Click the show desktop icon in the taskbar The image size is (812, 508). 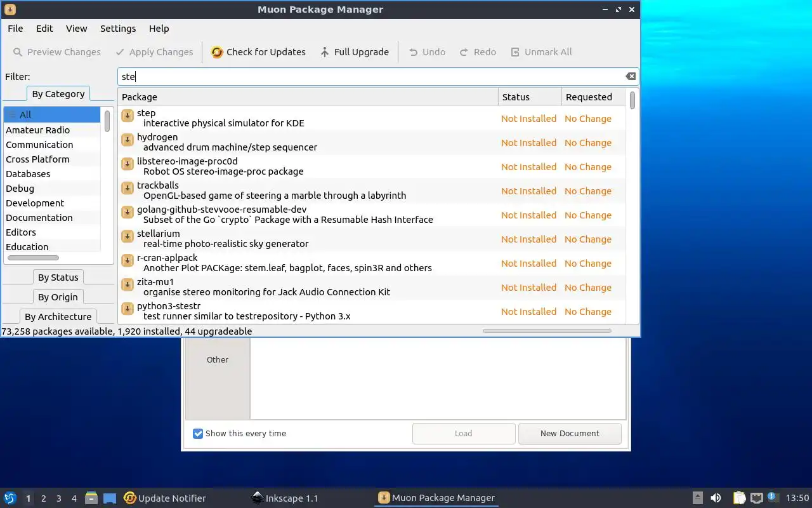point(110,498)
